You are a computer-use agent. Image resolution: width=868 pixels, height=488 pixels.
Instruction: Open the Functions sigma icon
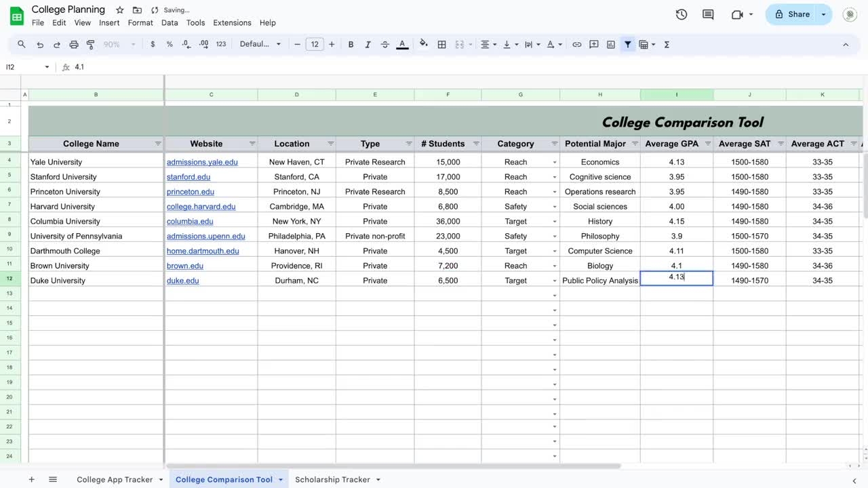coord(666,44)
